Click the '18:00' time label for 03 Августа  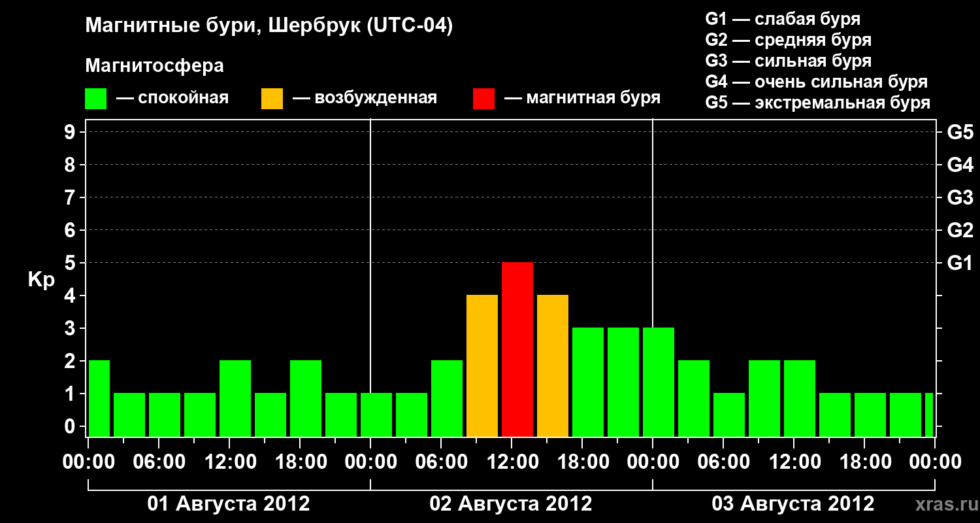(x=865, y=462)
